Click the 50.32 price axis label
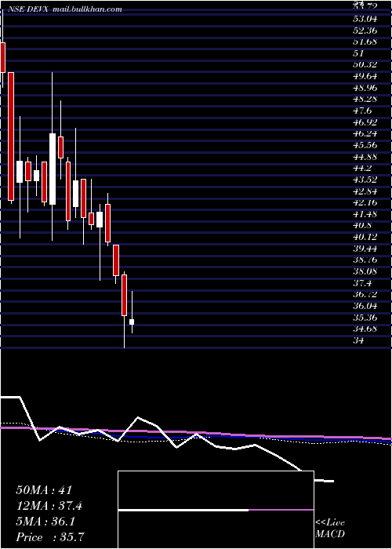 364,64
